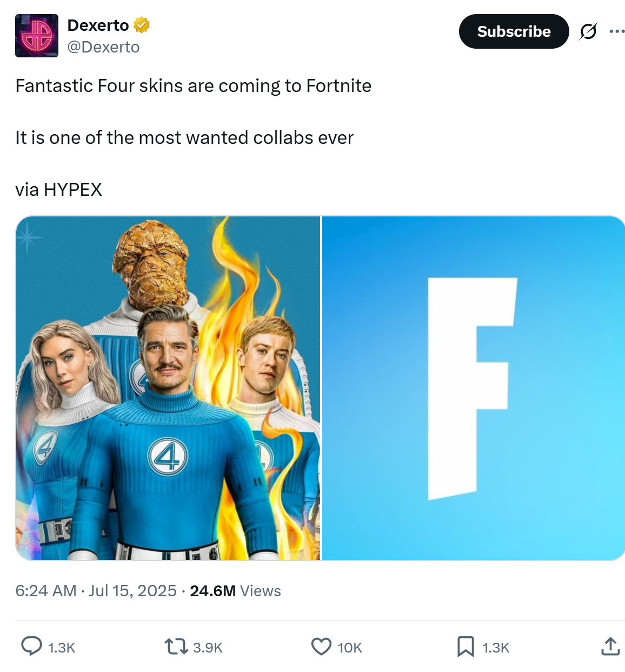The image size is (625, 672).
Task: Click the 10K likes count
Action: pyautogui.click(x=350, y=648)
